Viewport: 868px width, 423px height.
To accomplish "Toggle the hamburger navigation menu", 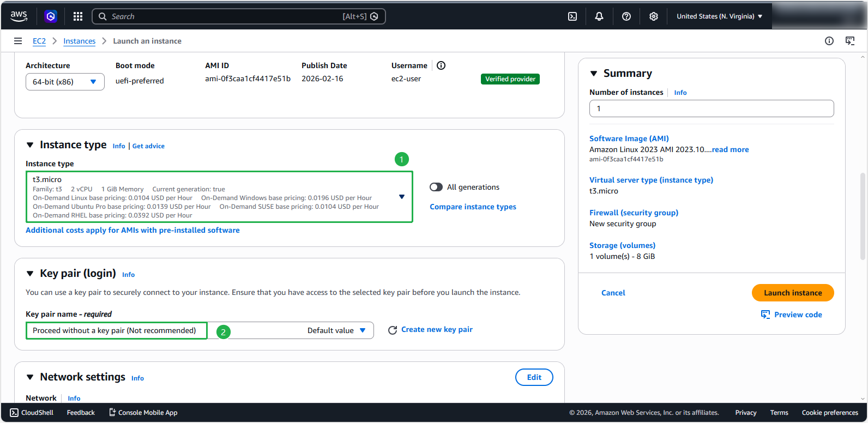I will click(x=18, y=41).
